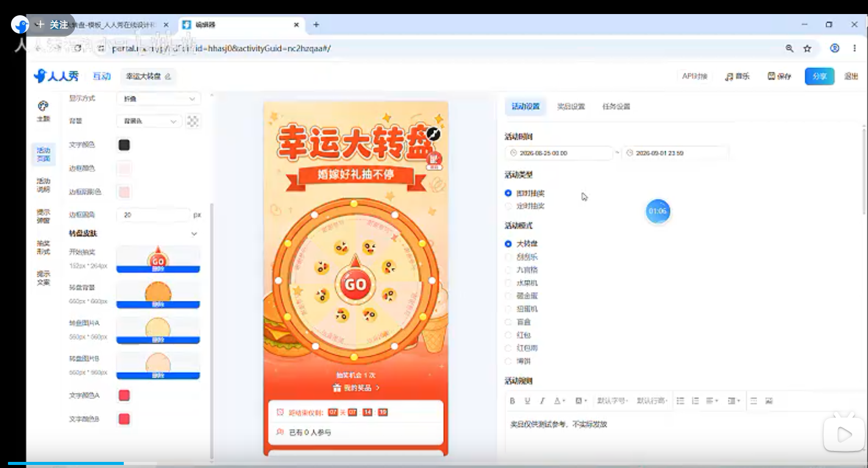Open the 显示方式 dropdown
This screenshot has width=868, height=468.
pyautogui.click(x=158, y=98)
